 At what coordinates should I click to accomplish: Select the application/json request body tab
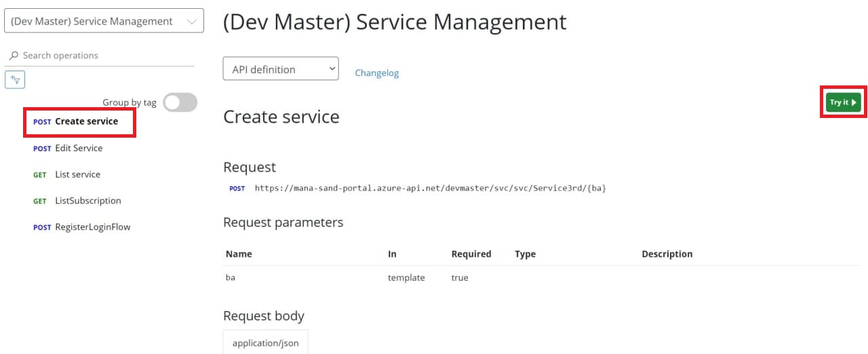tap(266, 342)
